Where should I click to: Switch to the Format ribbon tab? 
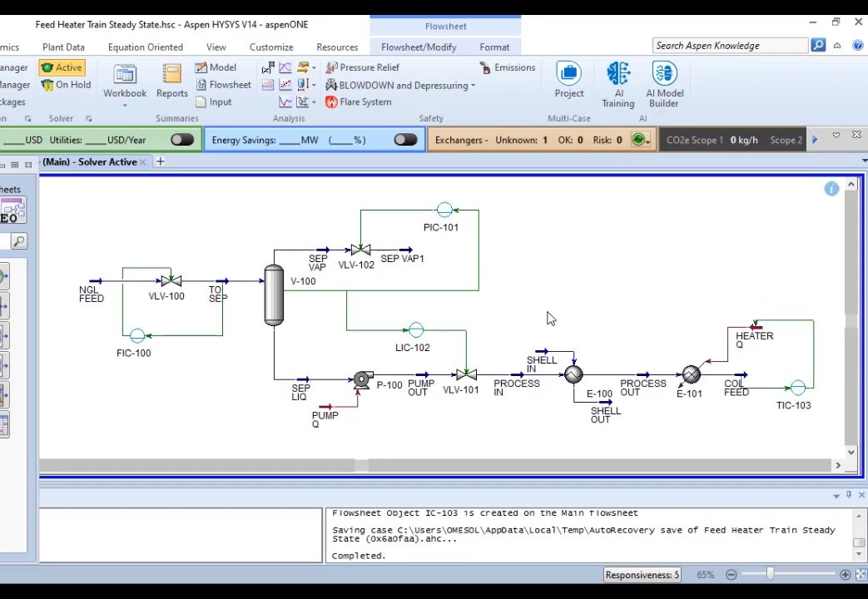(494, 47)
